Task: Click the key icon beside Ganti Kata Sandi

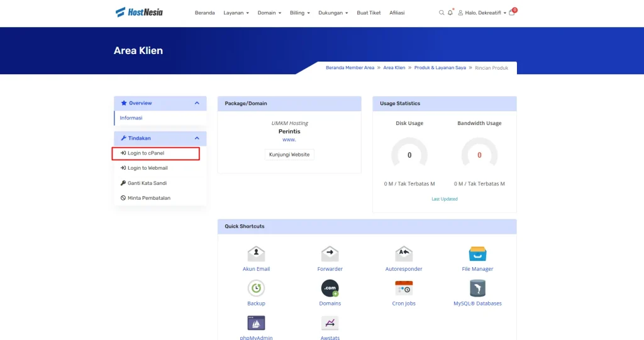Action: 123,183
